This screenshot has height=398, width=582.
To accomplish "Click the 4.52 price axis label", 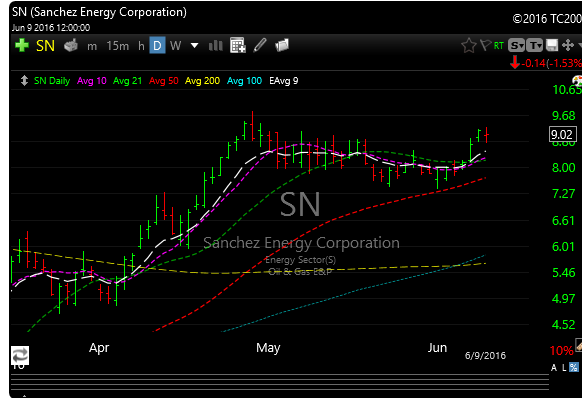I will click(x=563, y=325).
